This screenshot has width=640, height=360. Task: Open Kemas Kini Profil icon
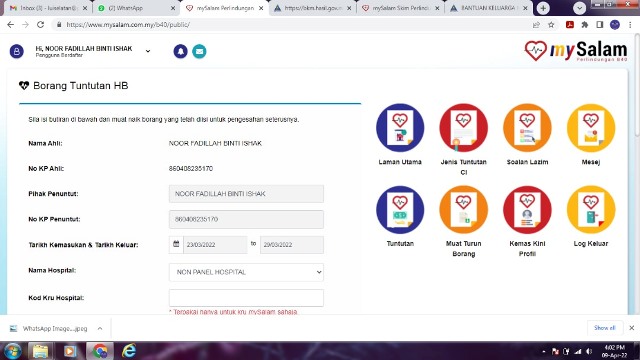point(527,210)
